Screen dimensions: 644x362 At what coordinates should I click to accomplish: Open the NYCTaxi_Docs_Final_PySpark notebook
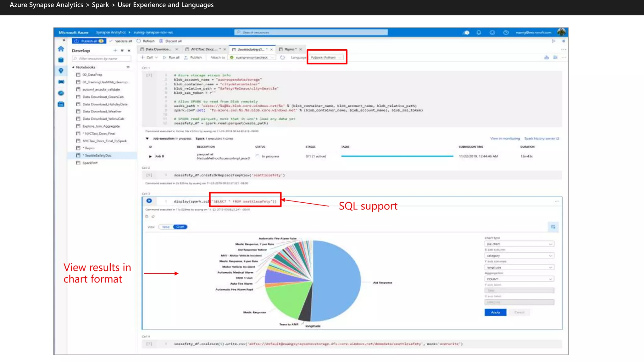click(105, 141)
